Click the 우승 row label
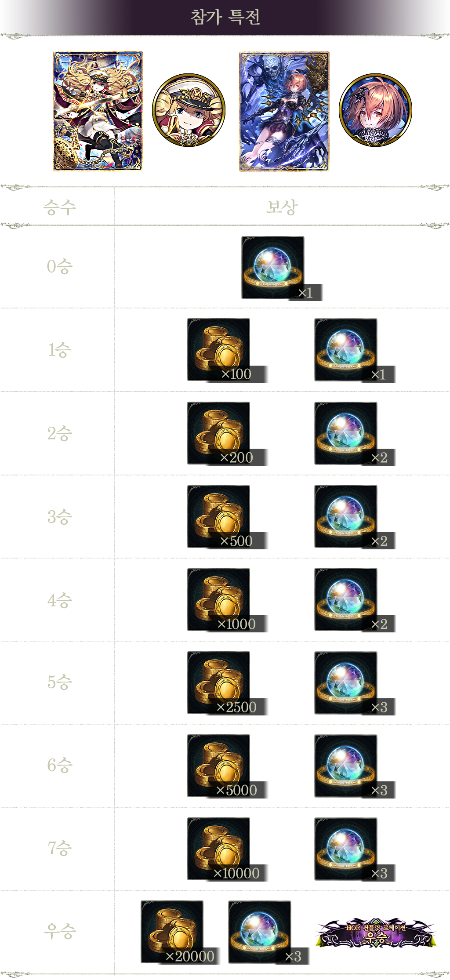 (x=60, y=931)
